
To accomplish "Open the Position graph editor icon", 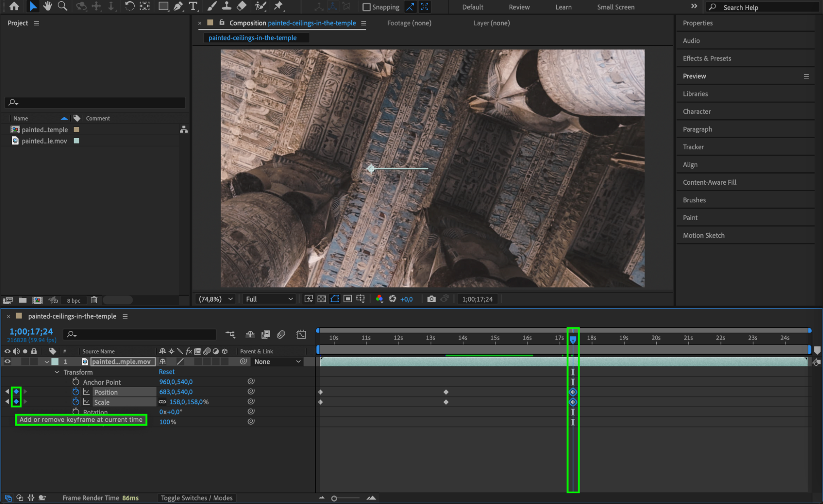I will tap(86, 392).
